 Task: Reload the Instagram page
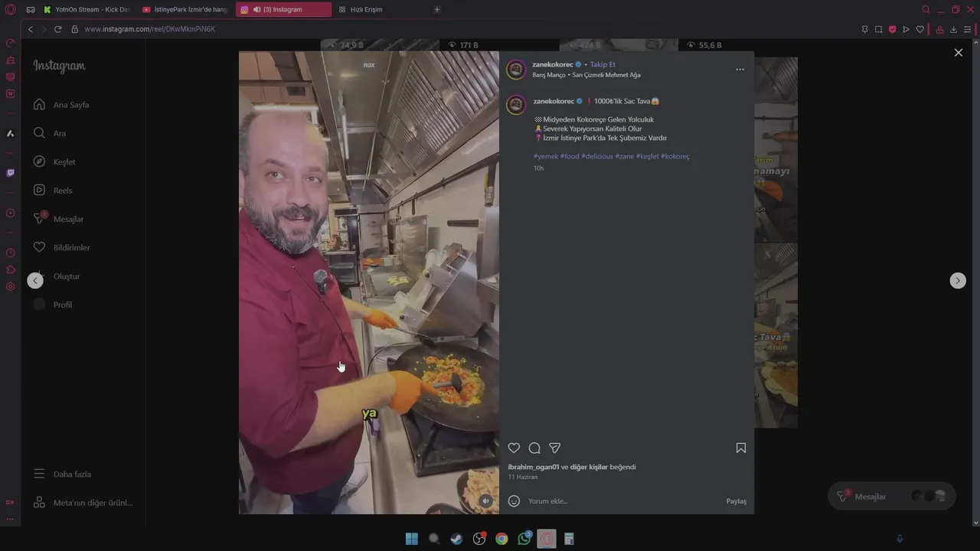click(57, 29)
